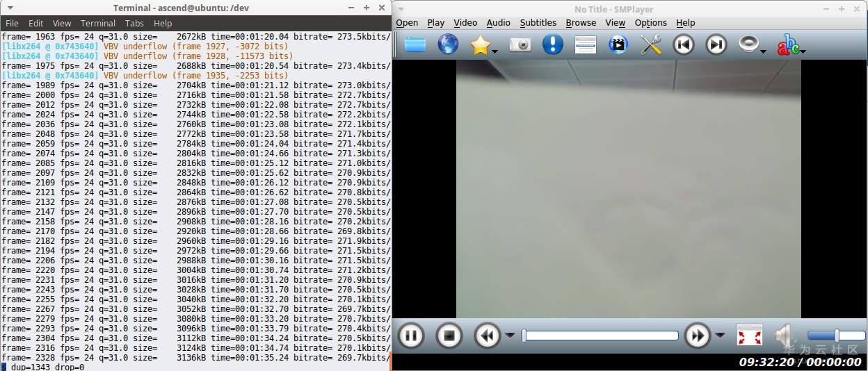Viewport: 868px width, 371px height.
Task: Show file information via blue exclamation icon
Action: (553, 44)
